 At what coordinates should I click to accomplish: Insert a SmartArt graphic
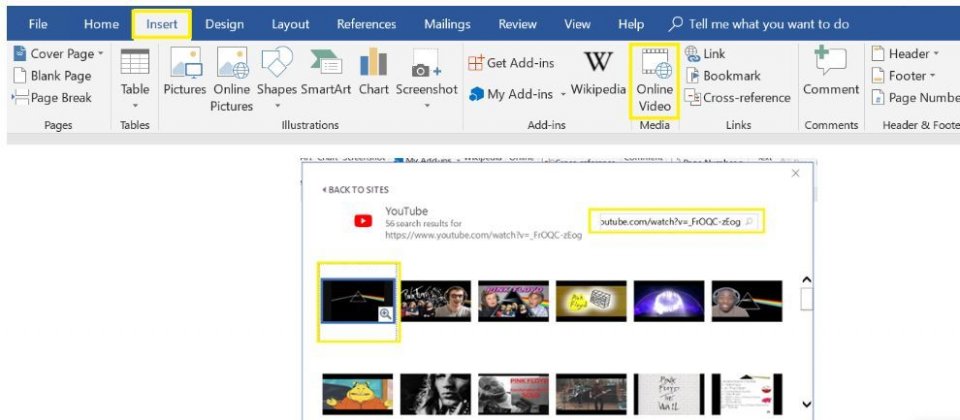tap(326, 72)
